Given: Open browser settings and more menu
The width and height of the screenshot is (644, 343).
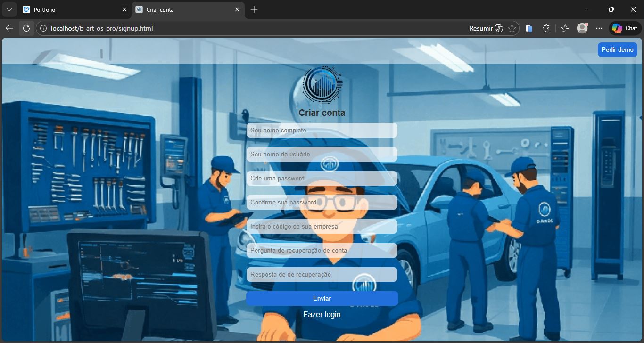Looking at the screenshot, I should coord(599,28).
